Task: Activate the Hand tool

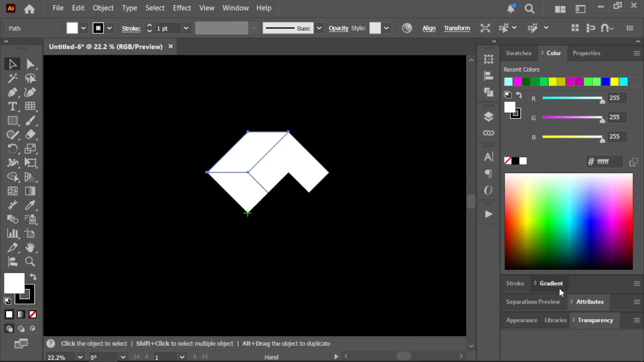Action: tap(30, 248)
